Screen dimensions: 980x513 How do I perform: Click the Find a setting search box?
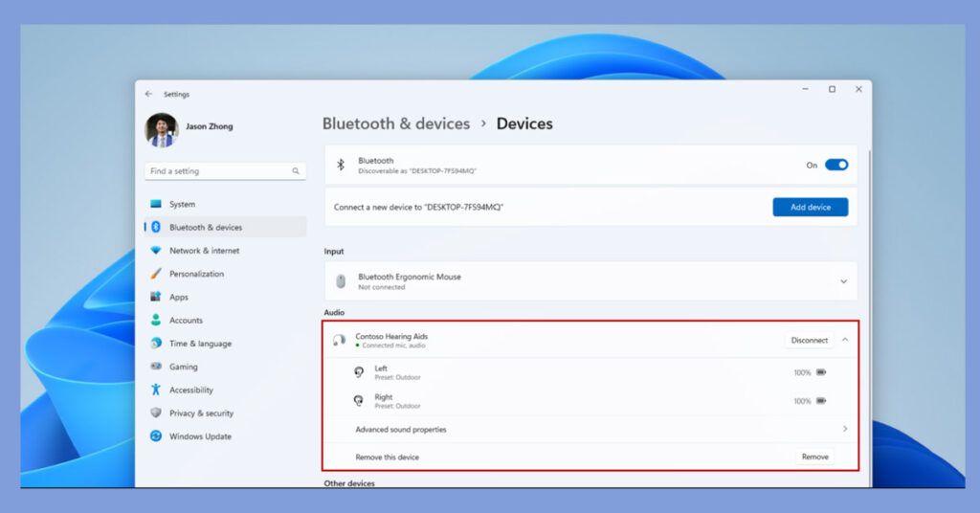225,171
